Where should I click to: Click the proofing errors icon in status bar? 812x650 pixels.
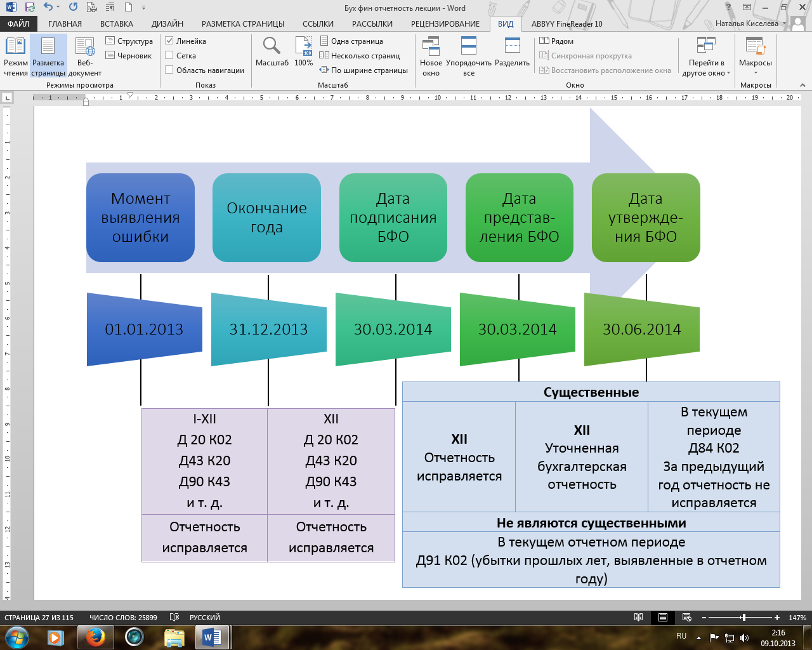pos(174,617)
